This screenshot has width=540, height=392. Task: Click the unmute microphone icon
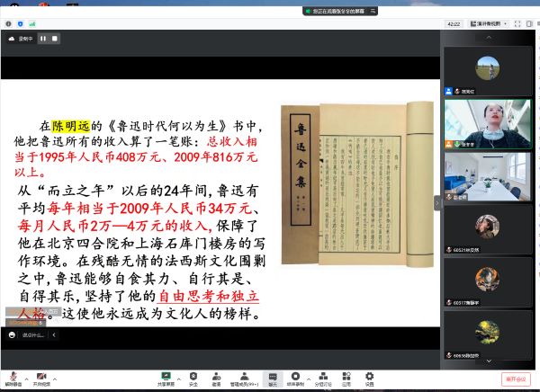(12, 375)
